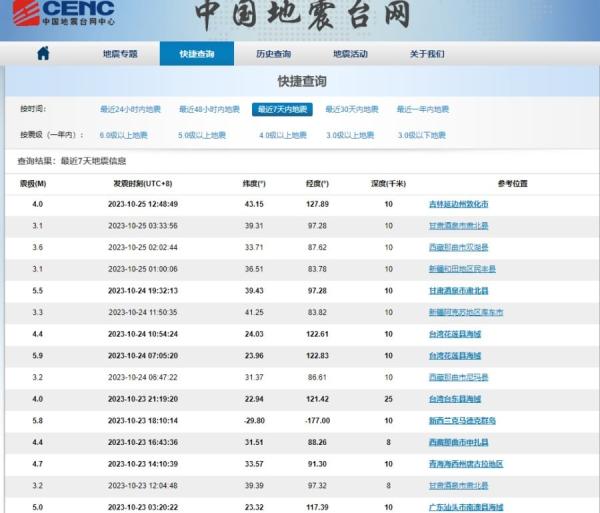The width and height of the screenshot is (600, 513).
Task: Open 新疆阿克苏地区库车市 location link
Action: [466, 313]
